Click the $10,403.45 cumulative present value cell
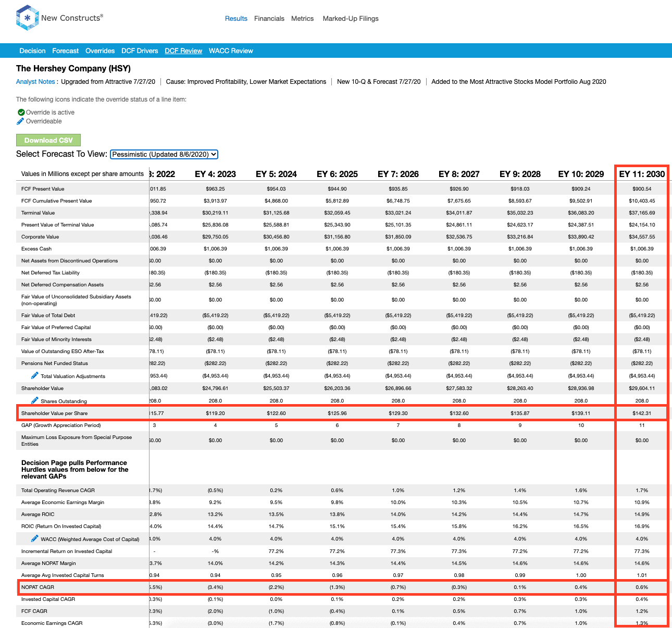This screenshot has width=672, height=628. tap(642, 200)
